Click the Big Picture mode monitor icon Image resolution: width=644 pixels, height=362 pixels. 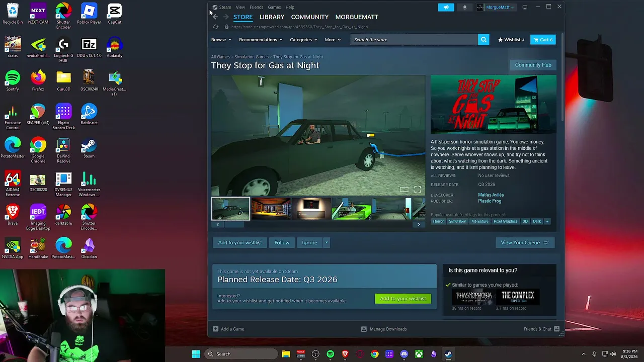tap(525, 7)
